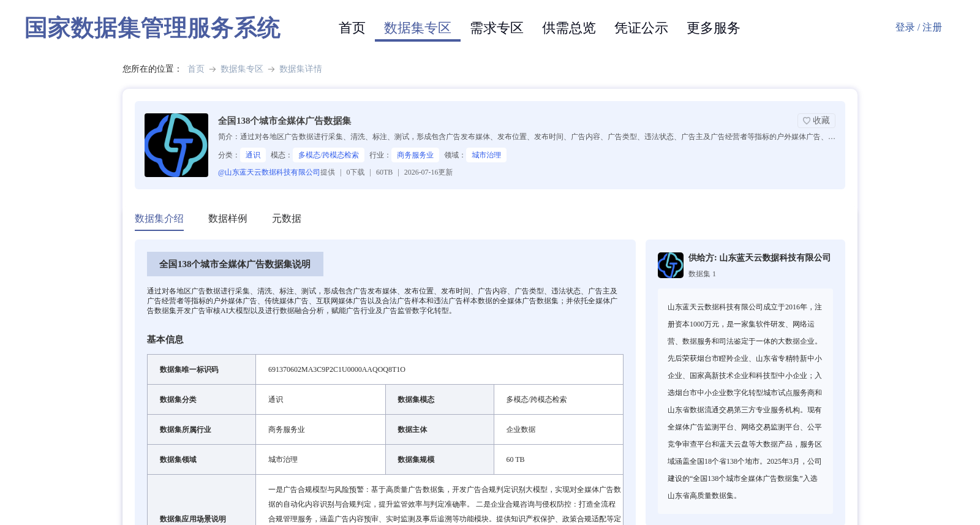This screenshot has height=525, width=980.
Task: Click the dataset title 全国138个城市全媒体广告数据集
Action: coord(284,121)
